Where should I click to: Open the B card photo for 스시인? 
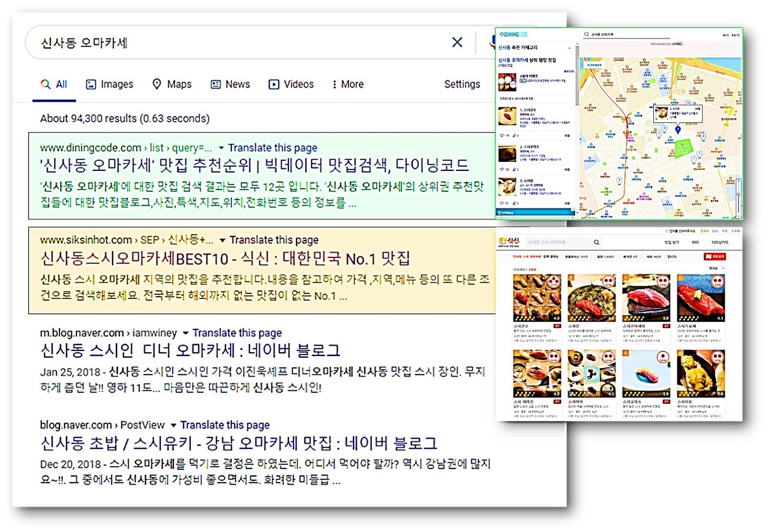(592, 298)
